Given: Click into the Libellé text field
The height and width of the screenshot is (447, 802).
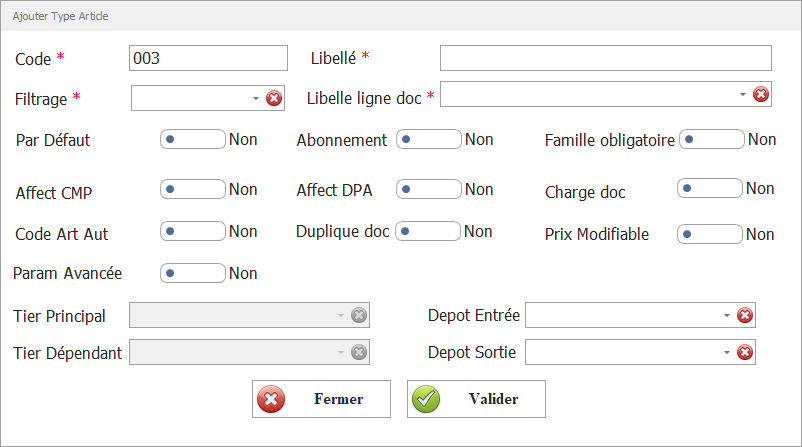Looking at the screenshot, I should click(605, 58).
